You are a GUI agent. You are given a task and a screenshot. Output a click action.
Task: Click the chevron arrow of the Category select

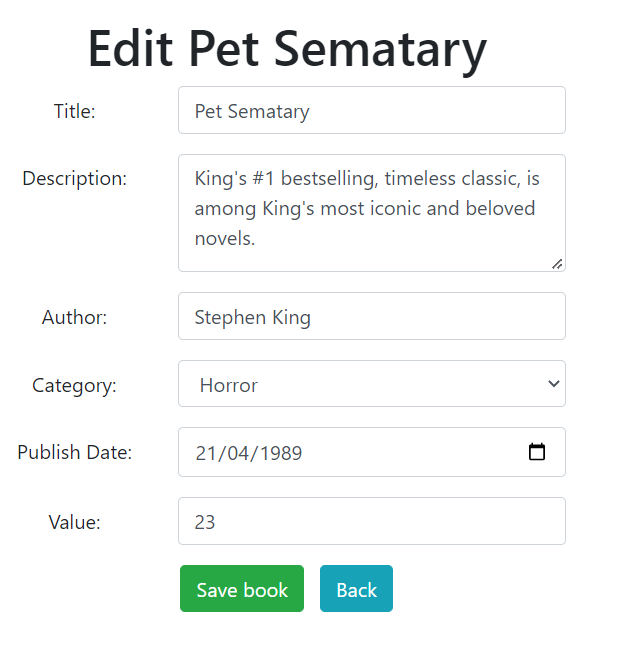point(554,384)
